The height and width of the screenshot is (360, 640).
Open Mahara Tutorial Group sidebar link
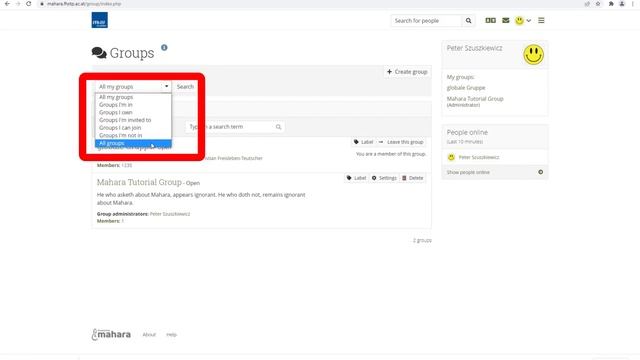(475, 99)
